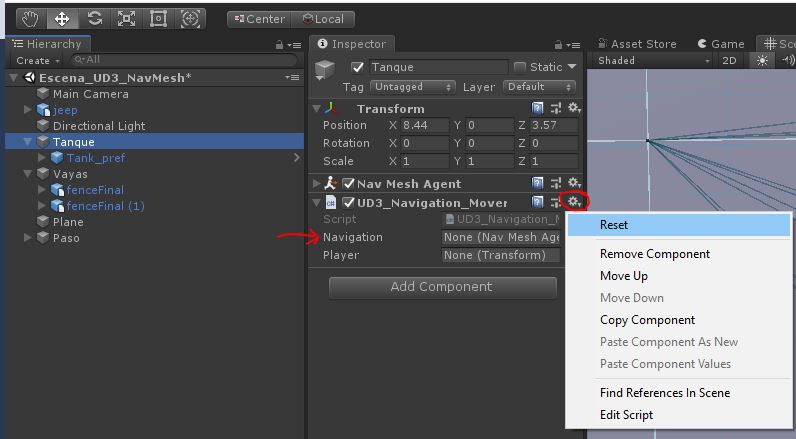796x439 pixels.
Task: Collapse the Transform component
Action: [316, 109]
